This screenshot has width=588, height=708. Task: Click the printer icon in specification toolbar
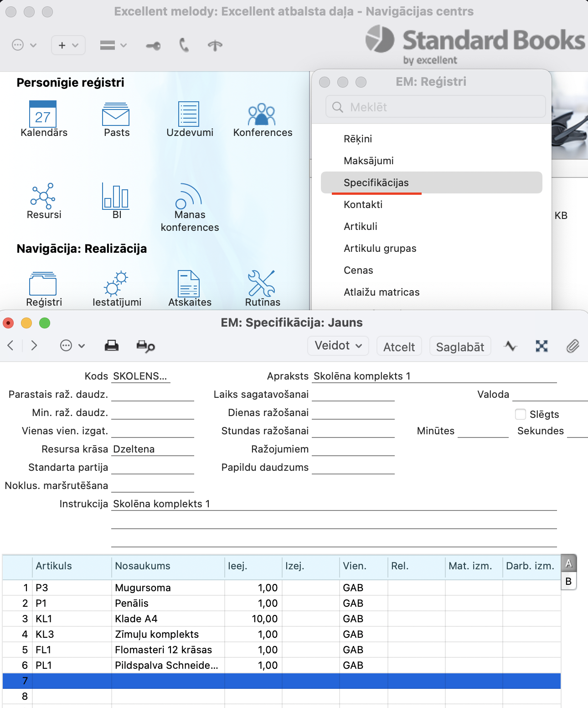pos(111,346)
